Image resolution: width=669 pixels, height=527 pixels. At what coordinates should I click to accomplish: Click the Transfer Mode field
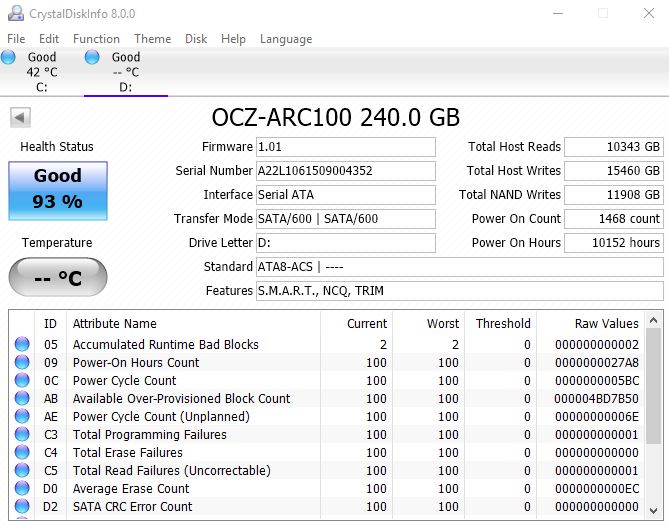pos(346,218)
